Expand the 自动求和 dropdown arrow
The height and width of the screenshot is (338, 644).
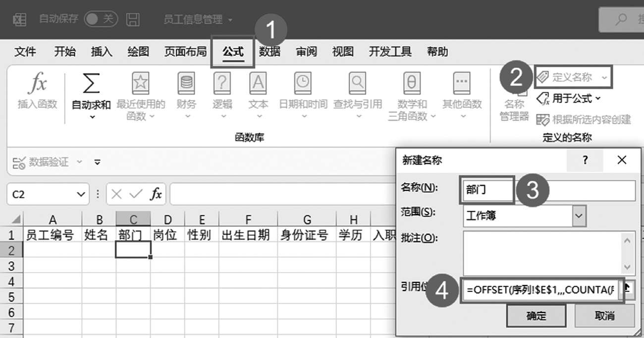click(92, 118)
